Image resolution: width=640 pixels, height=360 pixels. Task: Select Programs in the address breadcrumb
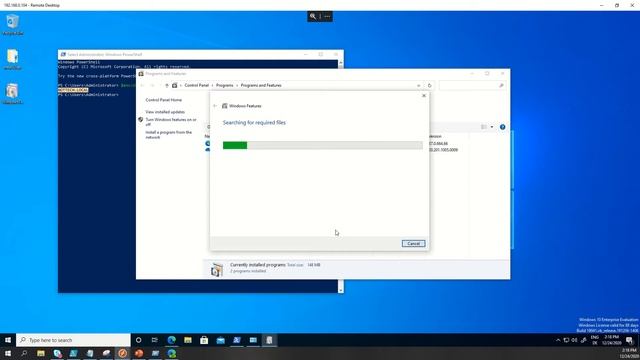click(224, 85)
